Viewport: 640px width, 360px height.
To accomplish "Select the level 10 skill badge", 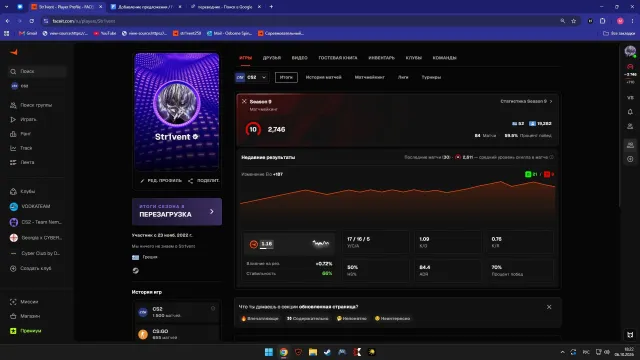I will [253, 129].
